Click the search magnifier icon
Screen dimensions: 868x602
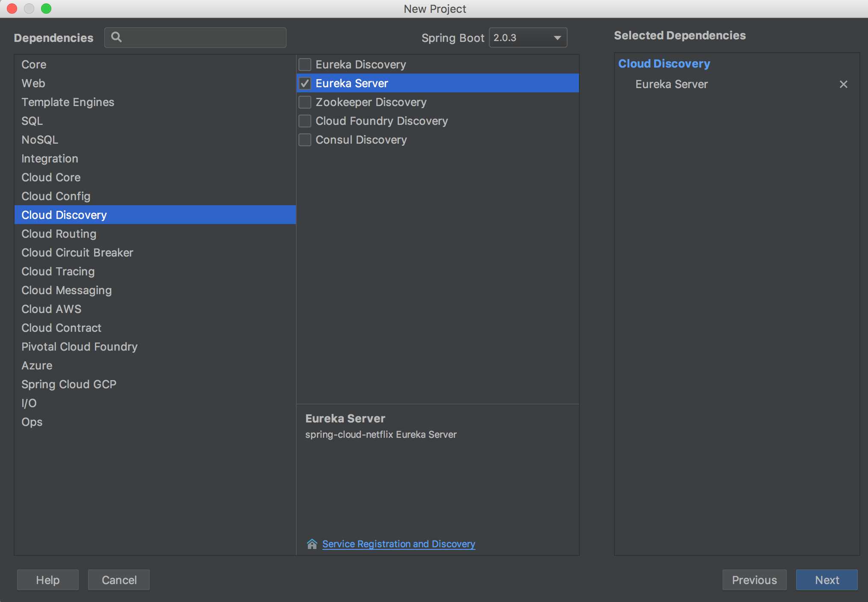116,37
